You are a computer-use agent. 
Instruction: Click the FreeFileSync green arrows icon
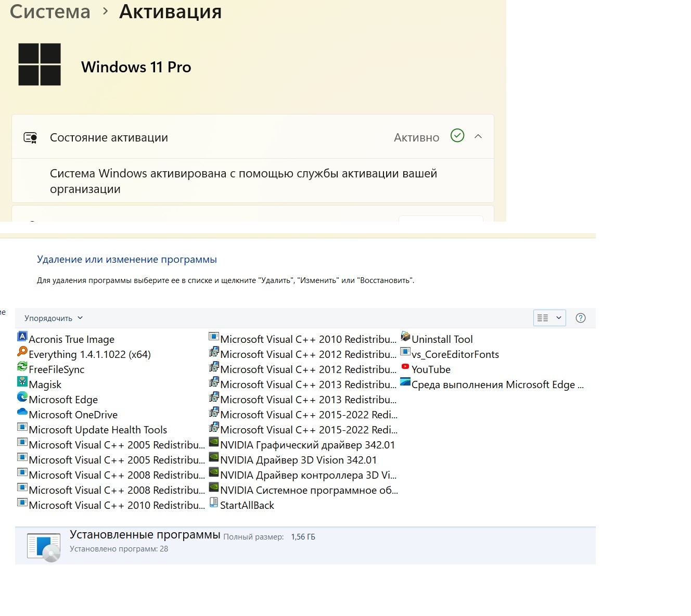[x=22, y=367]
